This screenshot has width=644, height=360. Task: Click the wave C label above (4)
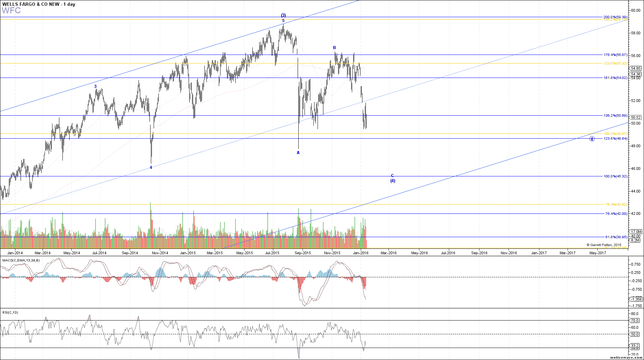pos(393,176)
